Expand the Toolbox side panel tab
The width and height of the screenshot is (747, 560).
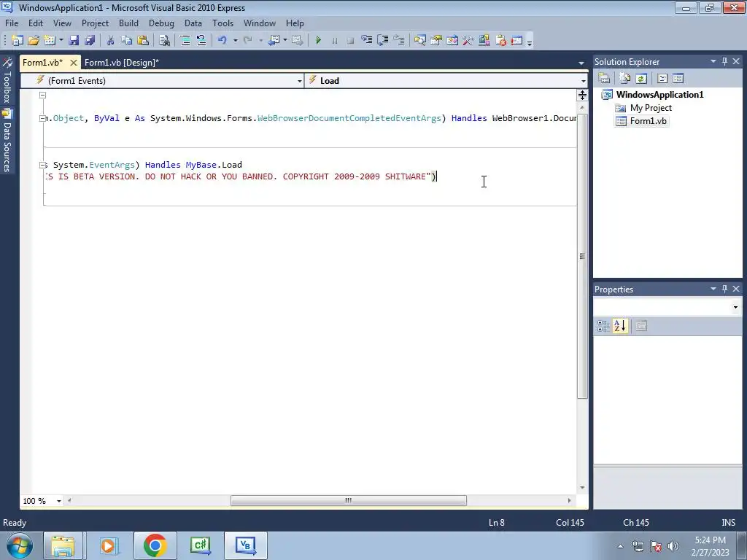point(7,80)
